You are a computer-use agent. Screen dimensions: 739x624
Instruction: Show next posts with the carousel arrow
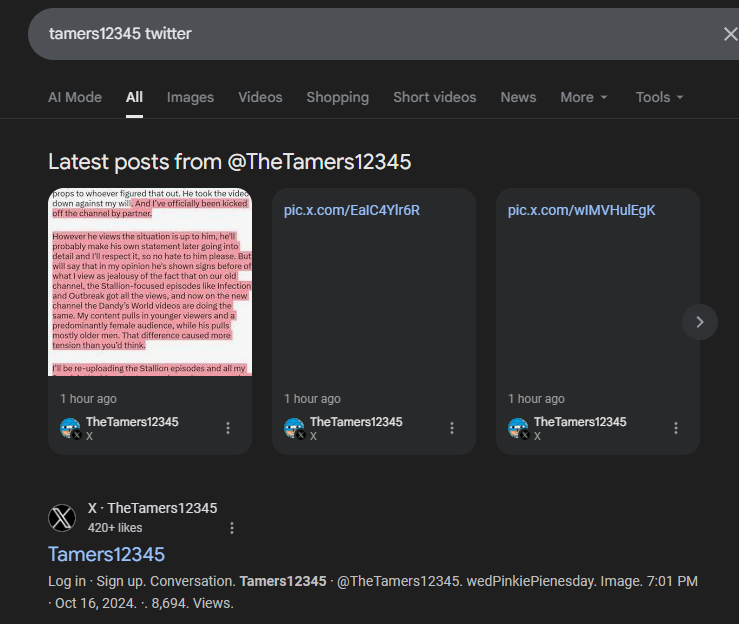coord(700,322)
